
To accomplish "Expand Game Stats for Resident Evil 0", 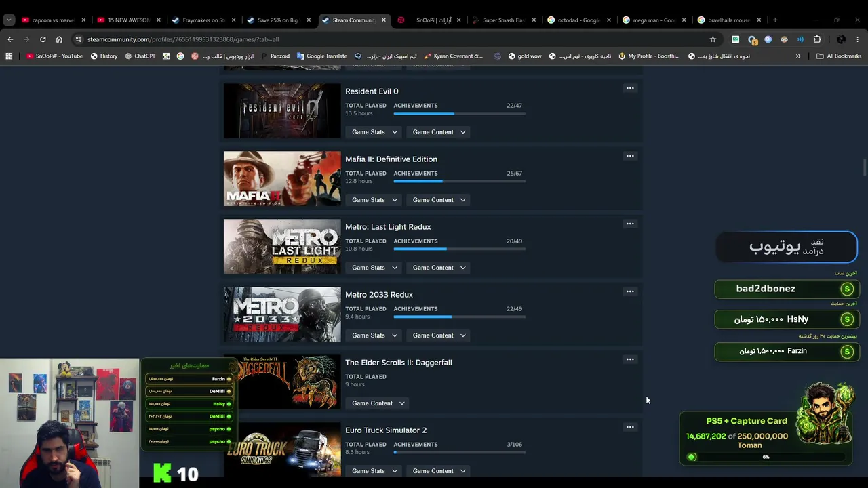I will coord(374,132).
